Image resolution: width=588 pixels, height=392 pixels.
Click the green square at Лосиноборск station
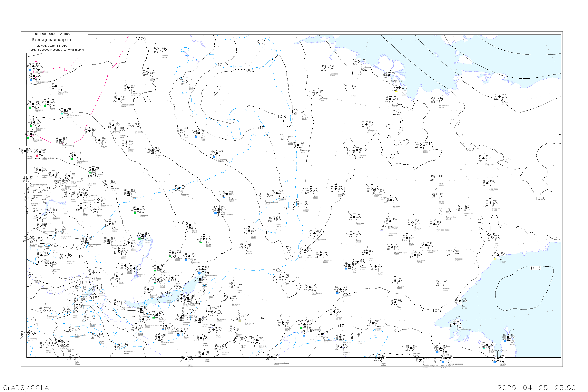[72, 159]
